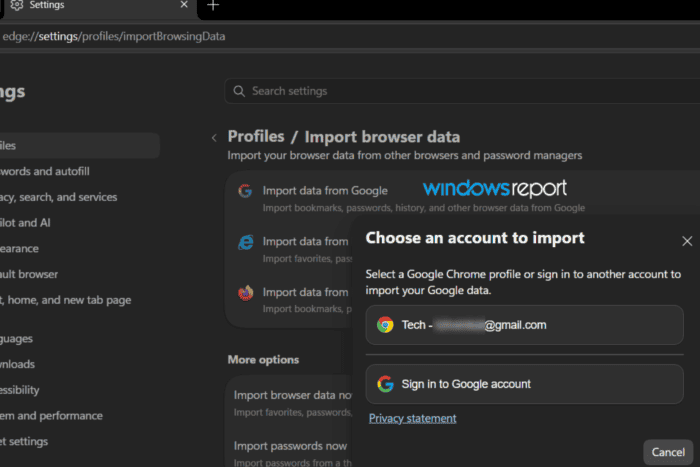Open Start, home, and new tab page settings

[66, 300]
